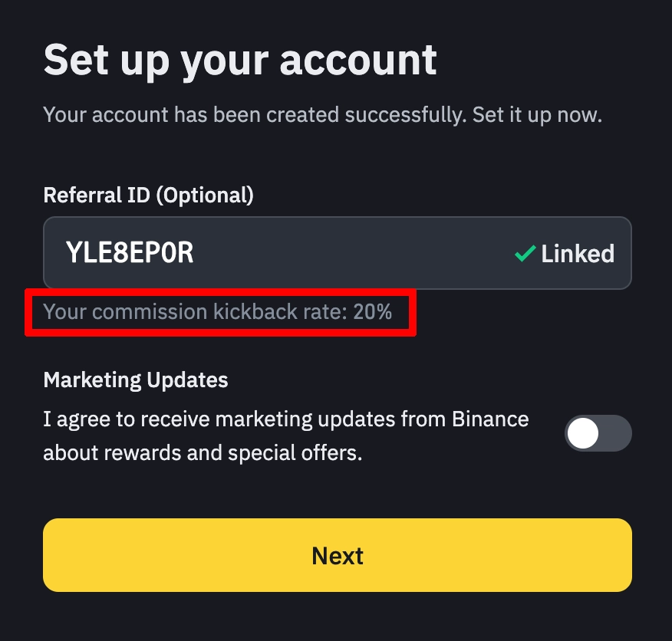Click the 20% kickback rate value
Image resolution: width=672 pixels, height=641 pixels.
click(x=373, y=312)
